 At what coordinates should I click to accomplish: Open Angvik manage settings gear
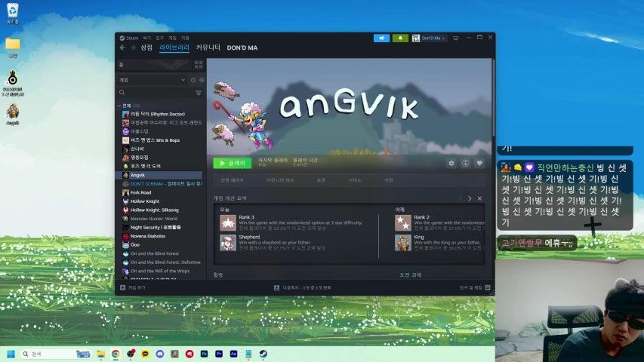(x=451, y=164)
